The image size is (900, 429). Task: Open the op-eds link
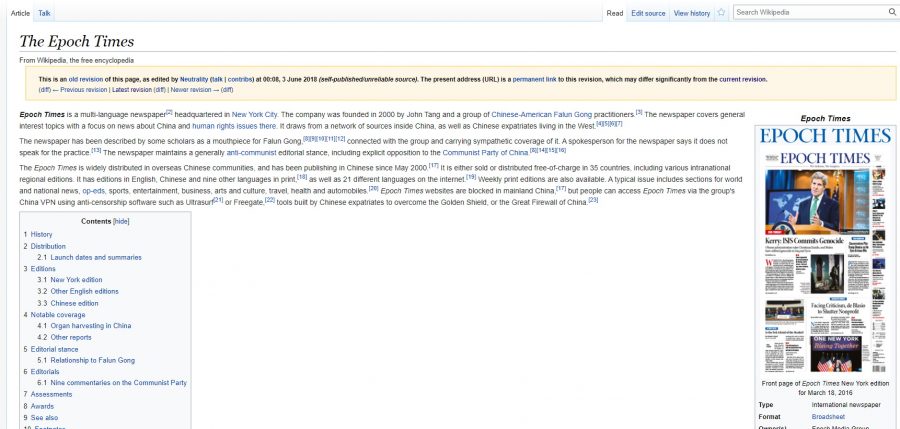click(93, 191)
